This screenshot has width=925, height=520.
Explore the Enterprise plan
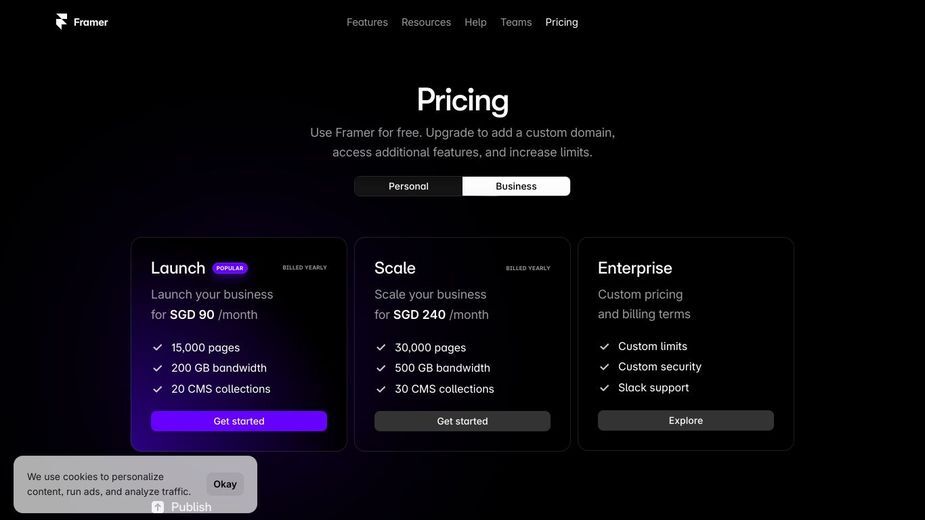[x=685, y=420]
